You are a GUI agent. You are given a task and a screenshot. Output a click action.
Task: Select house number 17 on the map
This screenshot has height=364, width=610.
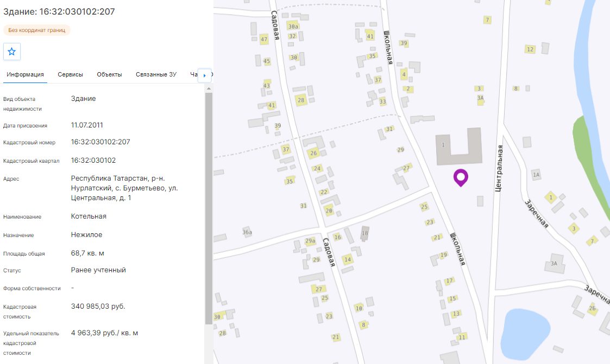click(449, 280)
